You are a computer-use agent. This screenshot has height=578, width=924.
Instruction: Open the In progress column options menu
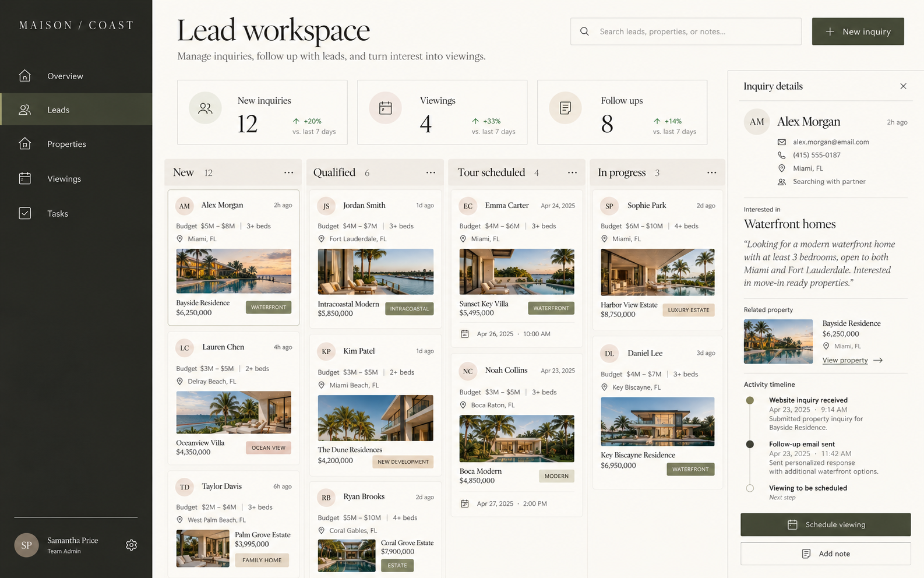coord(711,172)
